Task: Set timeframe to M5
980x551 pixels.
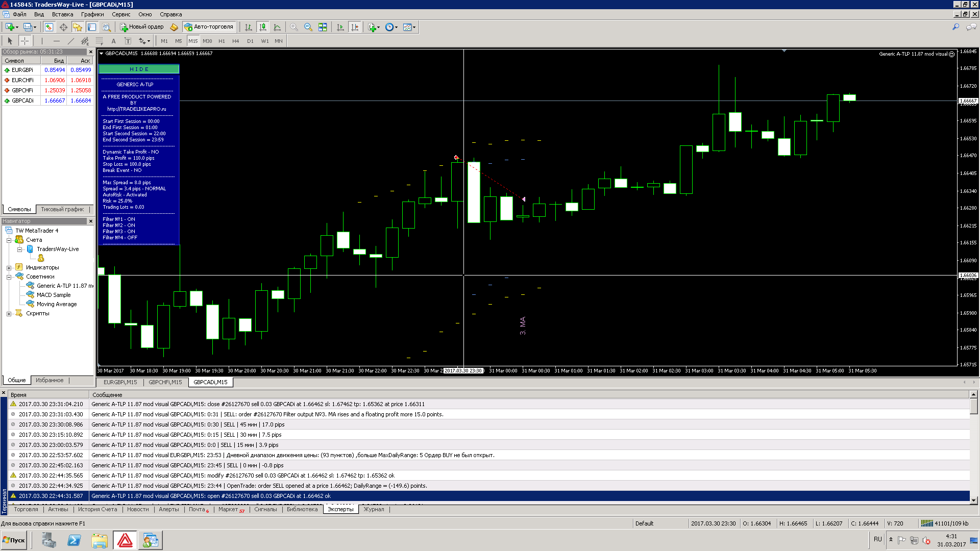Action: 179,41
